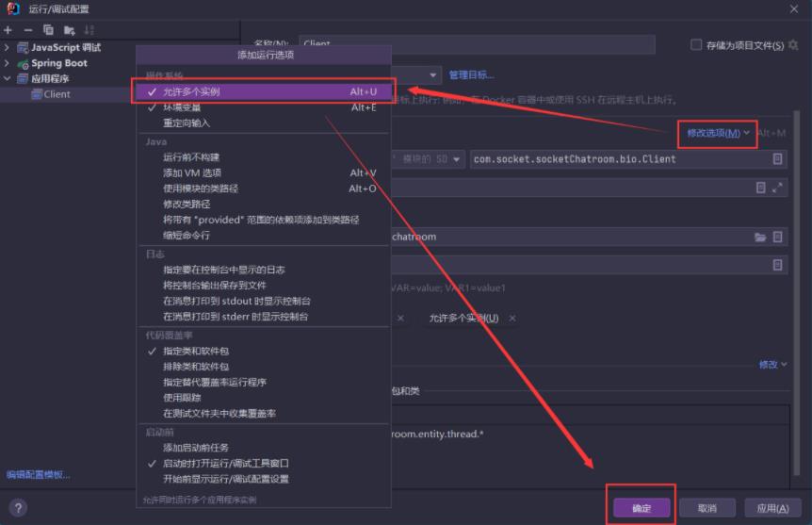Screen dimensions: 812x525
Task: Click the room.entity.thread.* coverage entry
Action: pos(438,434)
